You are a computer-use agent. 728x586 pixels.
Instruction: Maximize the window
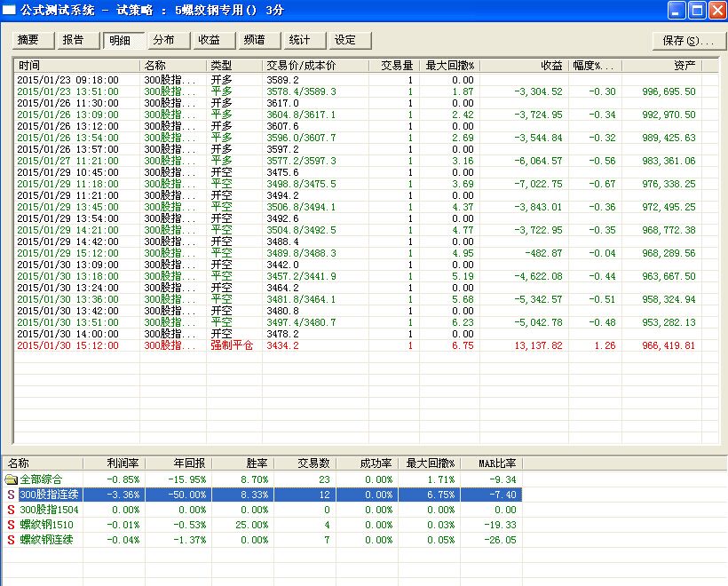[x=696, y=11]
